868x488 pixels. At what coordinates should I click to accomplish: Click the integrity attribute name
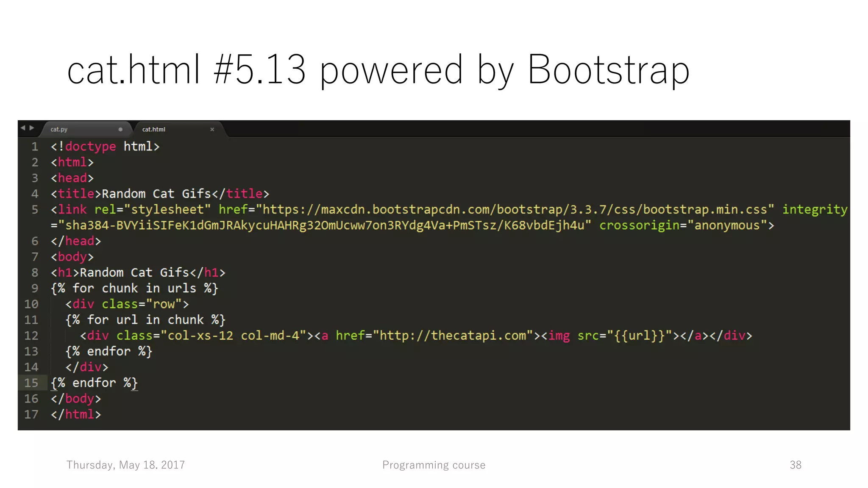(815, 210)
